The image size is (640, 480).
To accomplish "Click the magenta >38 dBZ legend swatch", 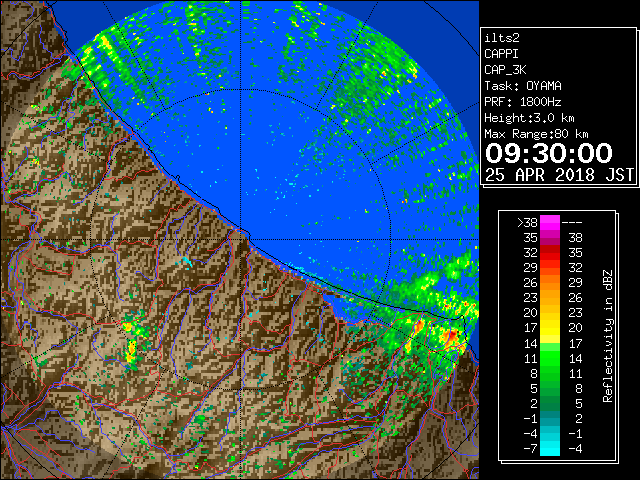I will pos(550,222).
